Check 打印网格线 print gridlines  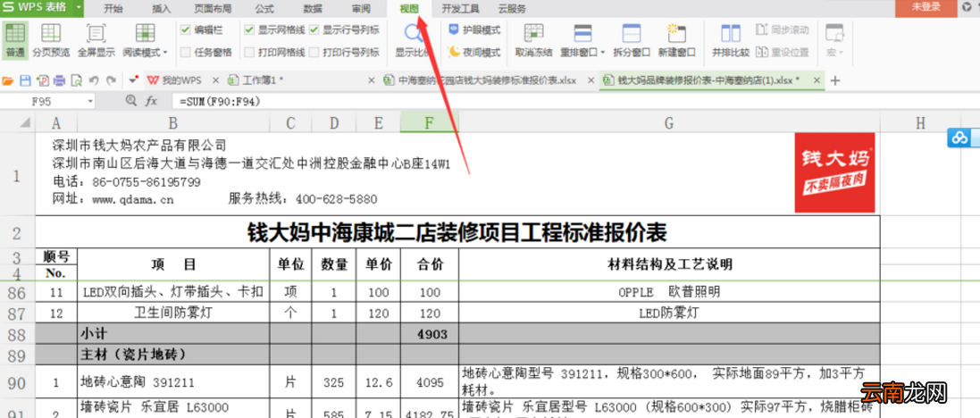coord(249,53)
